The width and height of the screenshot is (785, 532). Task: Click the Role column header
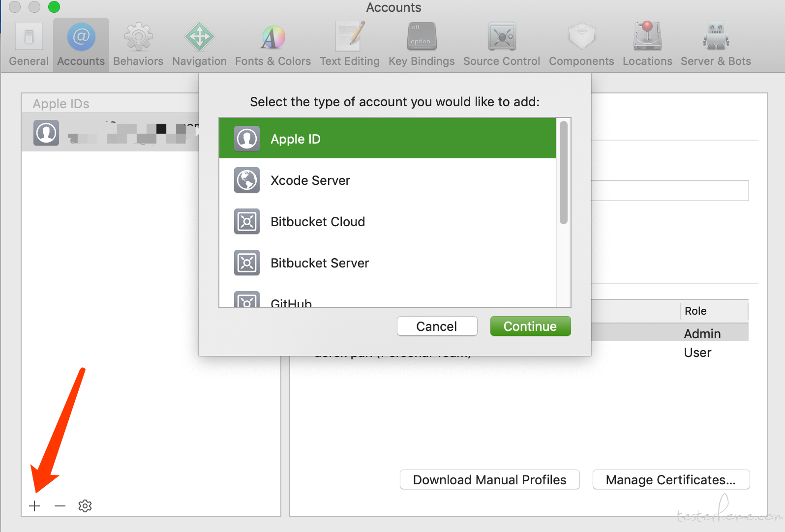click(x=714, y=311)
